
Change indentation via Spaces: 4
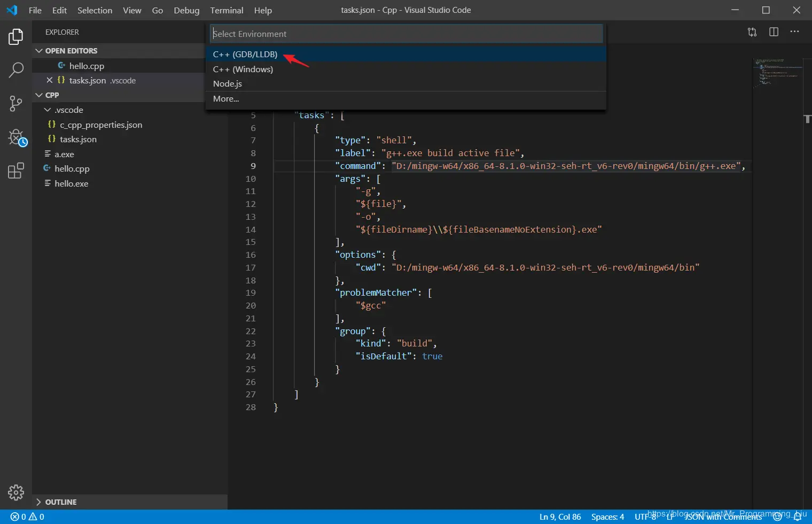pos(607,517)
